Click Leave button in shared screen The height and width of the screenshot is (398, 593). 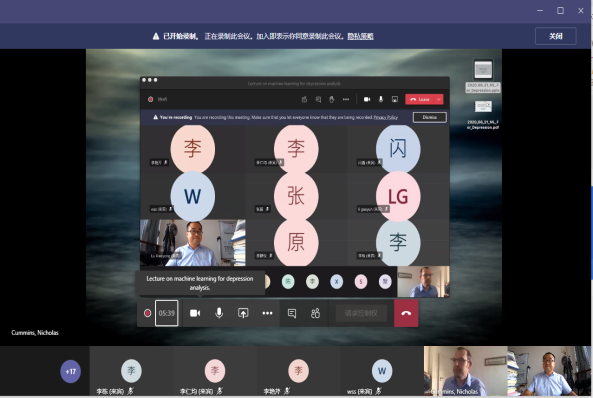(420, 99)
